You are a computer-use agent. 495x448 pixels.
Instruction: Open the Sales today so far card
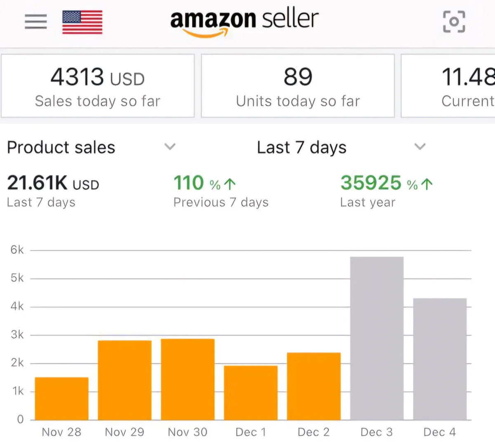click(x=97, y=86)
